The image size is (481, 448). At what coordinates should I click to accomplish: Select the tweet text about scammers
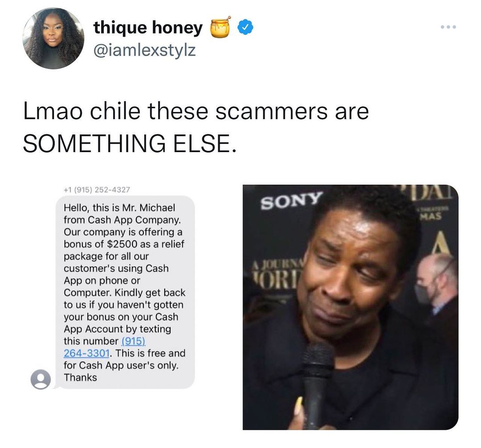pos(196,127)
